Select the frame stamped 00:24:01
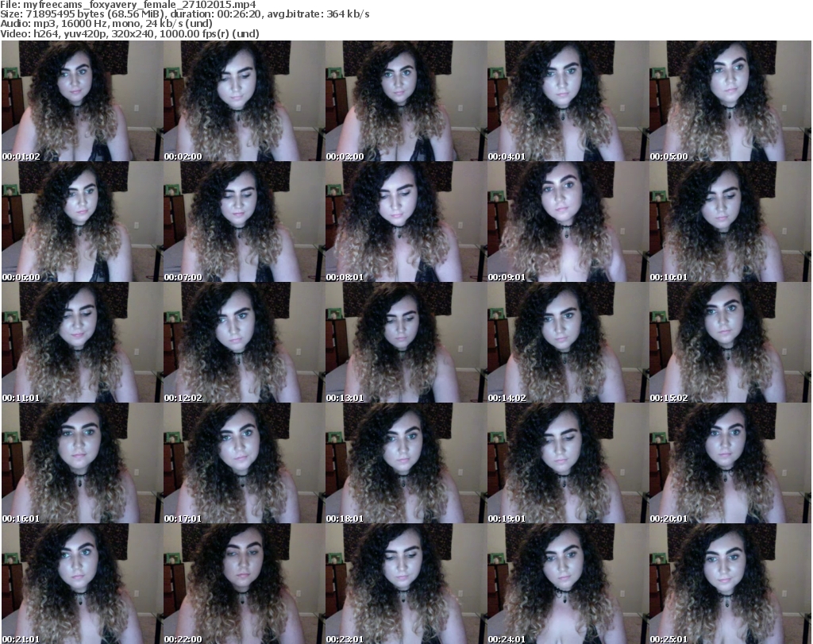813x644 pixels. click(568, 584)
